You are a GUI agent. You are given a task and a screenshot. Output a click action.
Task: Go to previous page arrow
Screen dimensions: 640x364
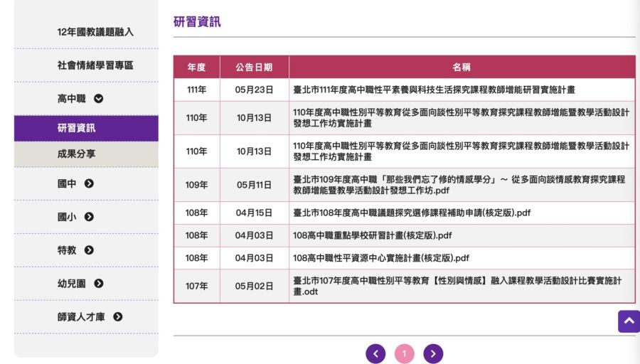(x=375, y=354)
